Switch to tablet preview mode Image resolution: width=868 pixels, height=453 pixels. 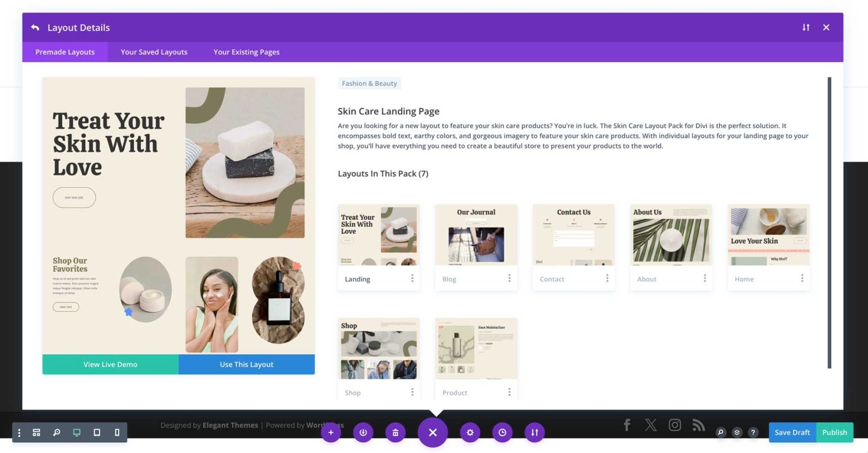pyautogui.click(x=97, y=432)
